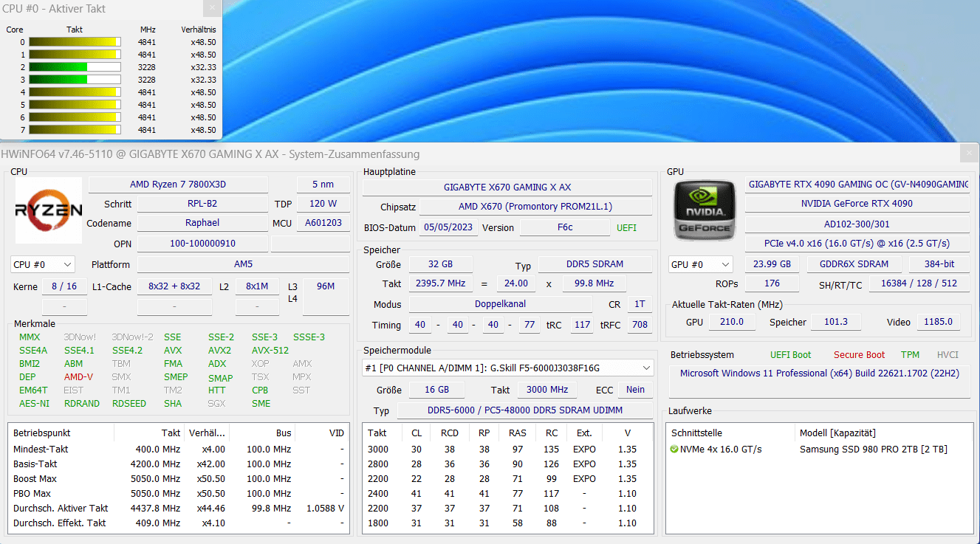
Task: Click the Boost Max row in Betriebspunkt table
Action: click(179, 478)
